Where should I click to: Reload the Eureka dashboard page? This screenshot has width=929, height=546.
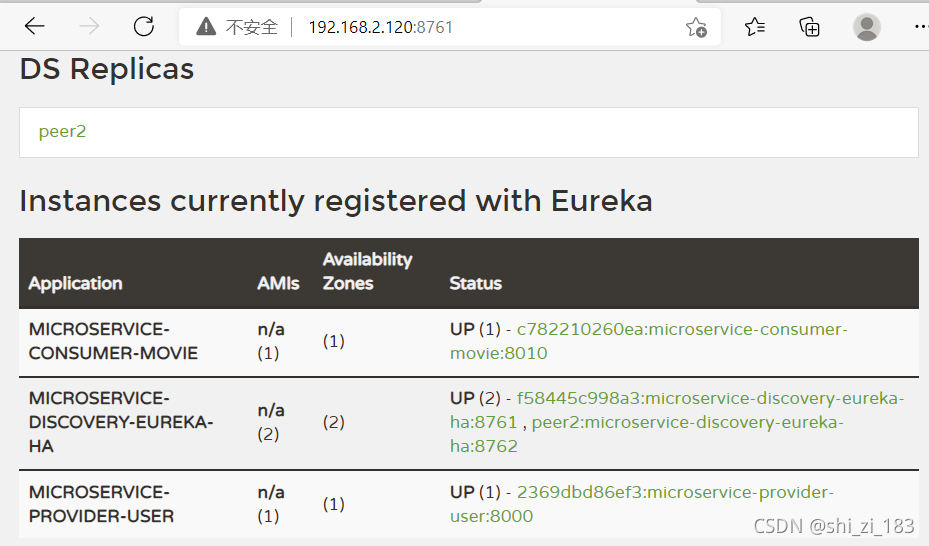click(x=144, y=26)
